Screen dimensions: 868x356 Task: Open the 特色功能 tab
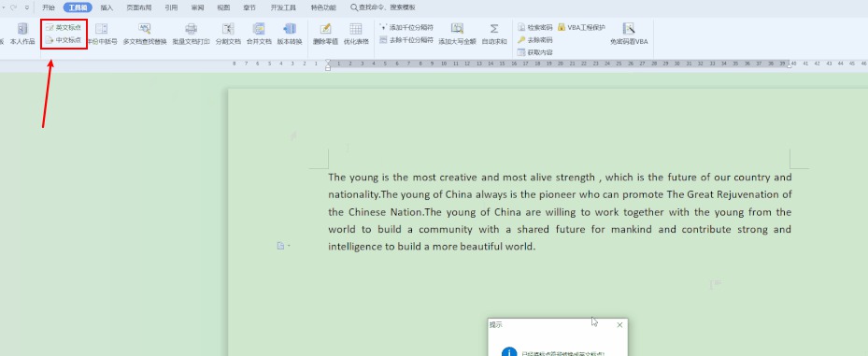(323, 7)
